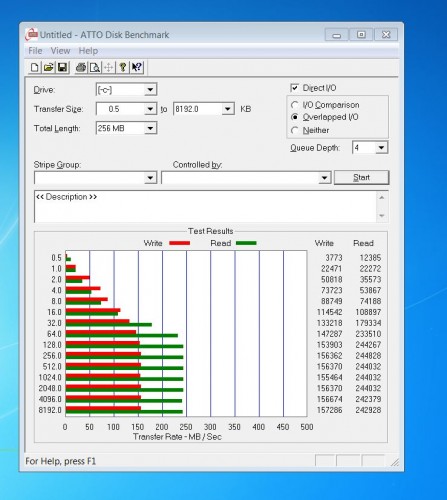This screenshot has width=447, height=500.
Task: Click the Open file toolbar icon
Action: [x=48, y=67]
